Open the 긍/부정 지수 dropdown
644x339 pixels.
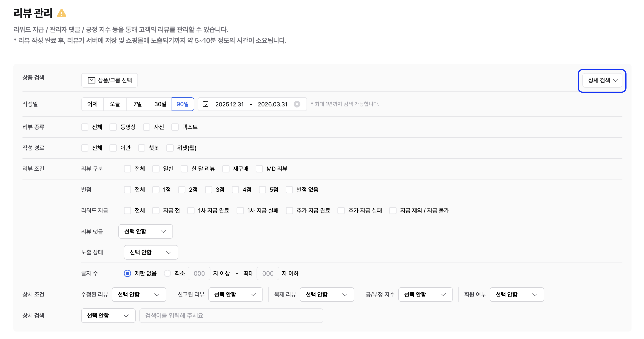coord(425,295)
